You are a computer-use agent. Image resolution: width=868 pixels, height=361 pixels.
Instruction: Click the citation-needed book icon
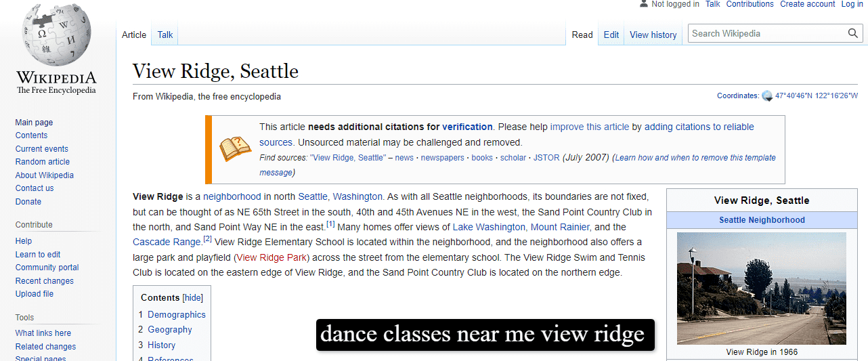click(x=235, y=149)
